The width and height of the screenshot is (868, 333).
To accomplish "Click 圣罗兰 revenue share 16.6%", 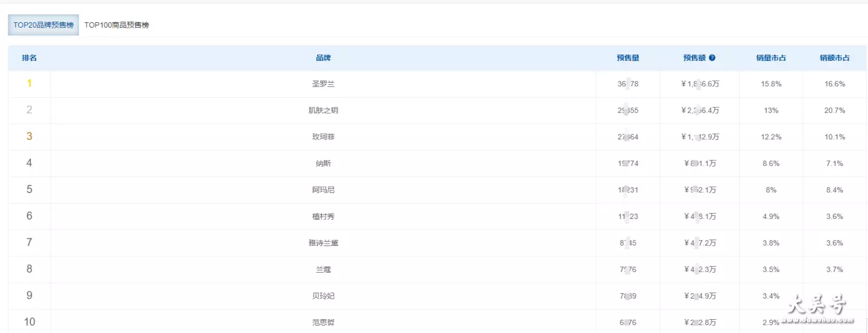I will pyautogui.click(x=835, y=84).
